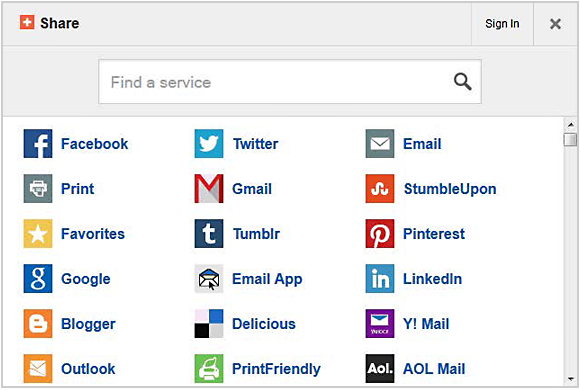The width and height of the screenshot is (580, 390).
Task: Click the scrollbar up arrow
Action: click(x=570, y=125)
